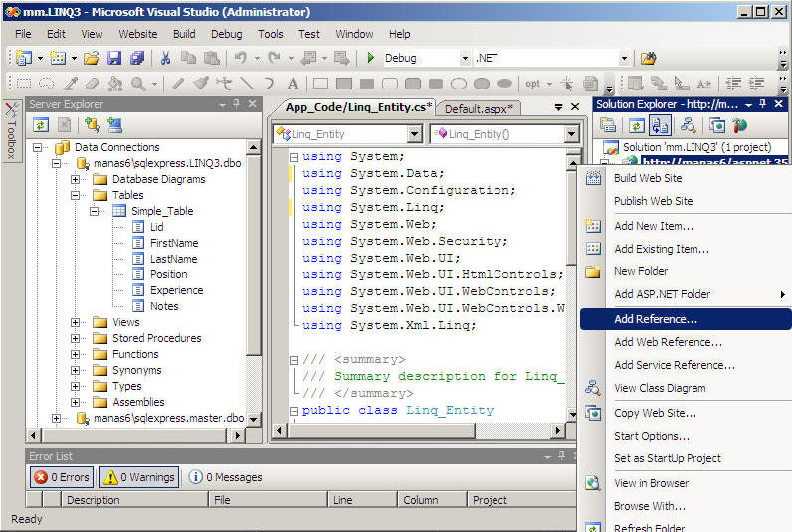Sort Error List by Line column
The image size is (792, 532).
click(x=362, y=500)
